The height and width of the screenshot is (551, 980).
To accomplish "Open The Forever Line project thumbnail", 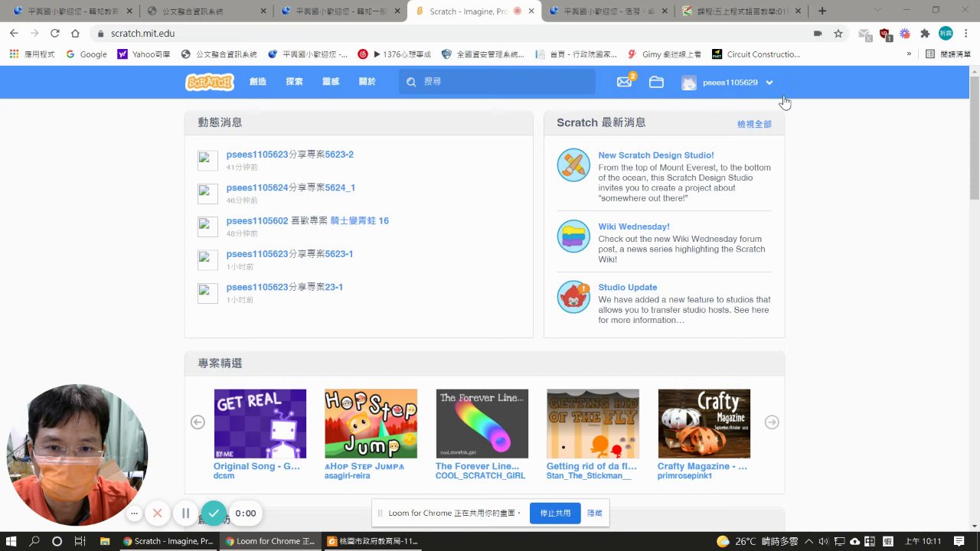I will tap(482, 424).
